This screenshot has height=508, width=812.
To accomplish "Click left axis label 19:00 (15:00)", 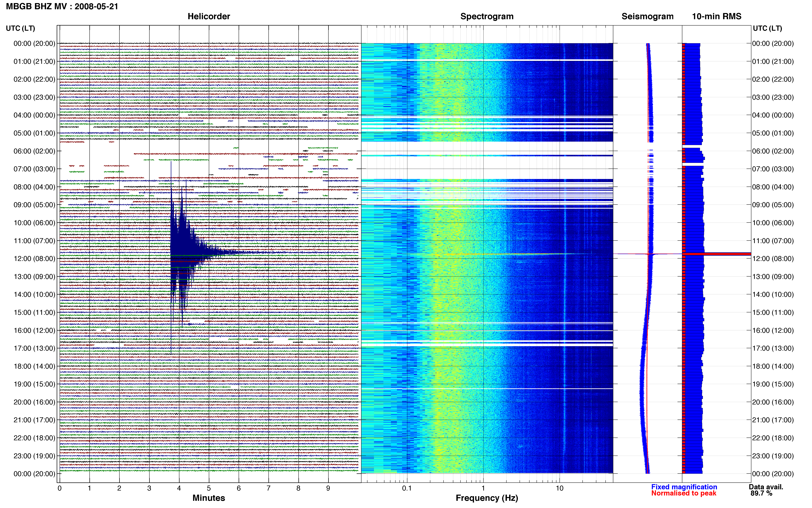I will 34,384.
